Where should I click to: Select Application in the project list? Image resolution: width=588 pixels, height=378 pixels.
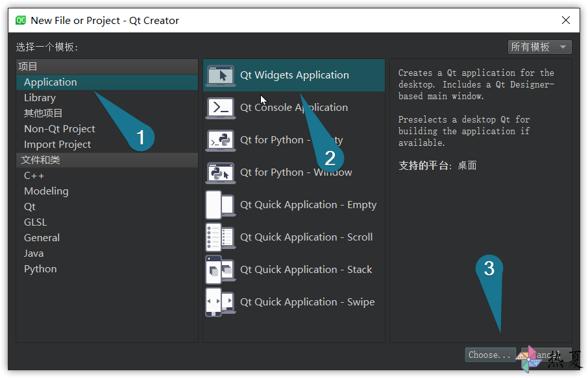pos(107,82)
